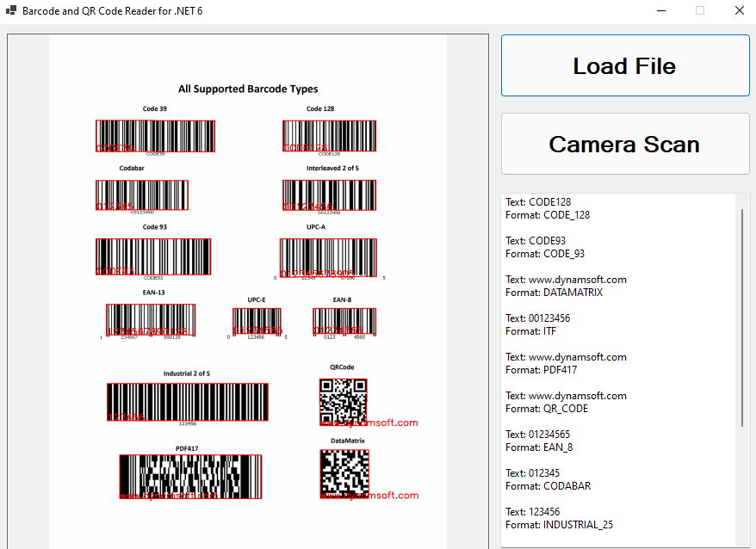This screenshot has height=549, width=756.
Task: Click the QRCode image in the document
Action: [343, 400]
